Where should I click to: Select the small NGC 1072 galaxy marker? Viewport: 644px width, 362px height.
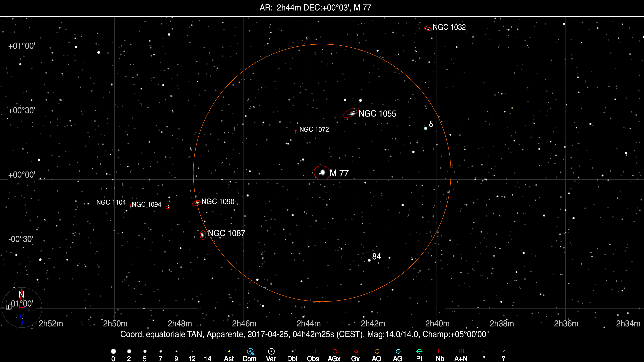click(296, 132)
